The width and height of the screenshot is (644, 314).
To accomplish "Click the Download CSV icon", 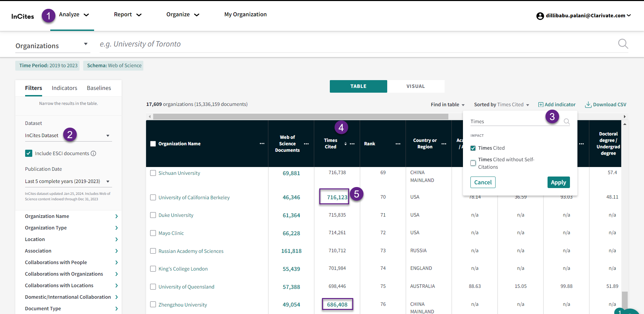I will [588, 105].
